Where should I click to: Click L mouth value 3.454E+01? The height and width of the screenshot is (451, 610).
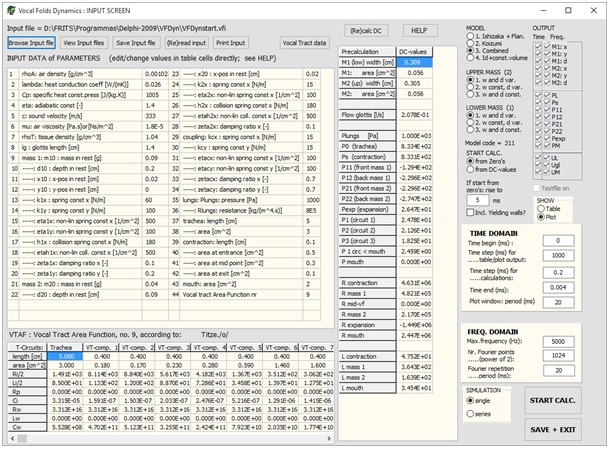pyautogui.click(x=414, y=388)
